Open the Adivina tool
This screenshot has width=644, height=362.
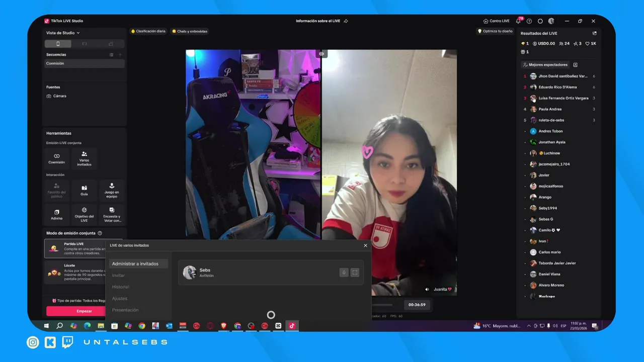pos(56,214)
